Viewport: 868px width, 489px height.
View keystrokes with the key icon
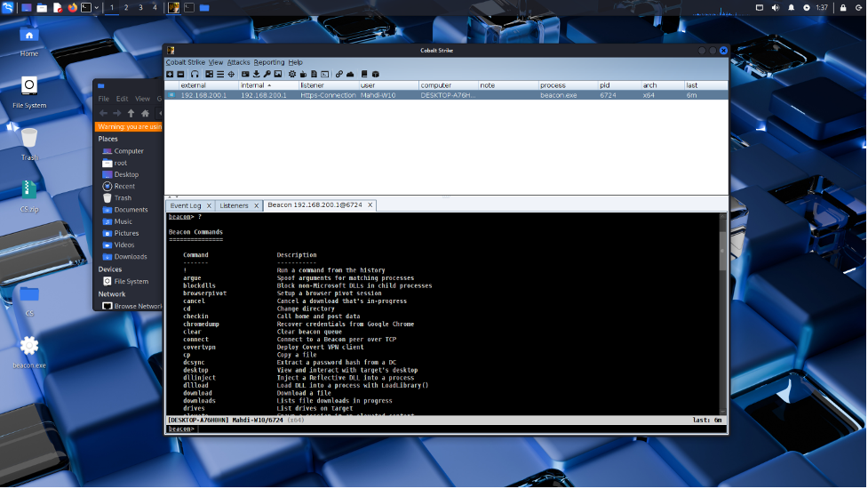267,74
